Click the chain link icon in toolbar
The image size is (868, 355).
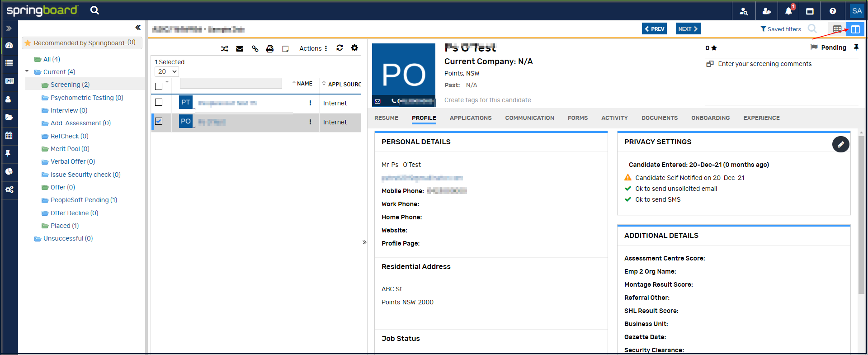pyautogui.click(x=255, y=48)
